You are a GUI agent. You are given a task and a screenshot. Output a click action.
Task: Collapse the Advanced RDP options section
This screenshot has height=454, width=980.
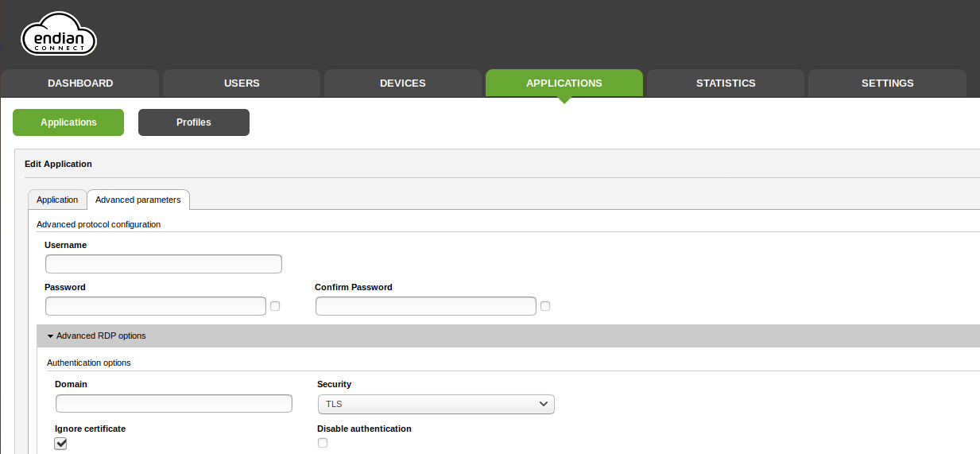96,336
